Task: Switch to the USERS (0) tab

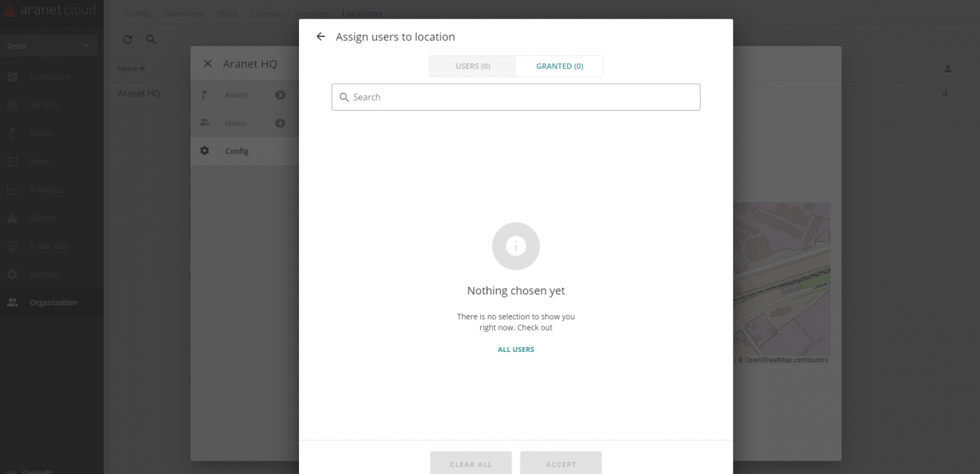Action: (472, 66)
